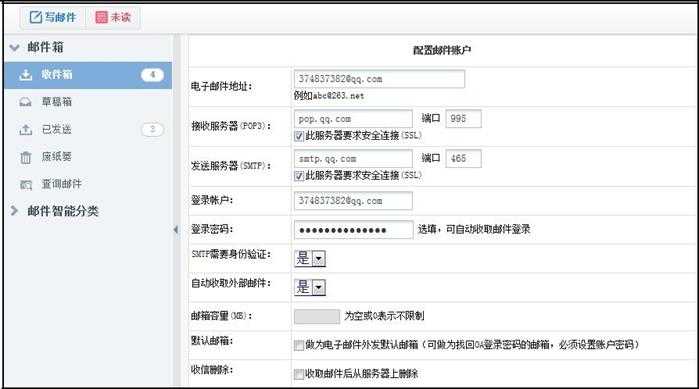
Task: Click the example text 例如abc@263.net
Action: [x=329, y=95]
